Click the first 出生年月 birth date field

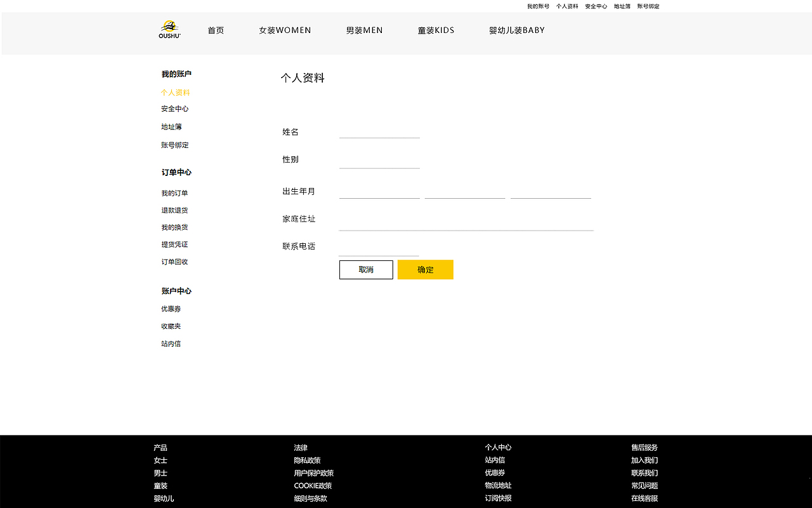379,191
